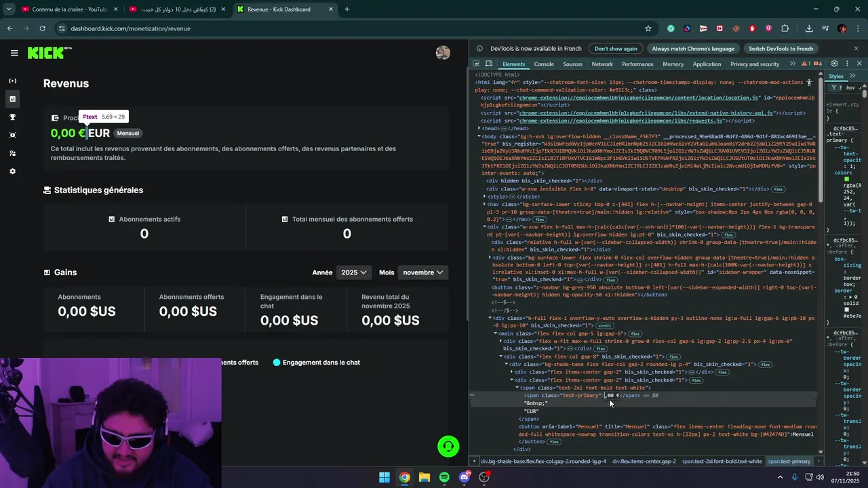Open Chrome media control icon

tap(825, 28)
